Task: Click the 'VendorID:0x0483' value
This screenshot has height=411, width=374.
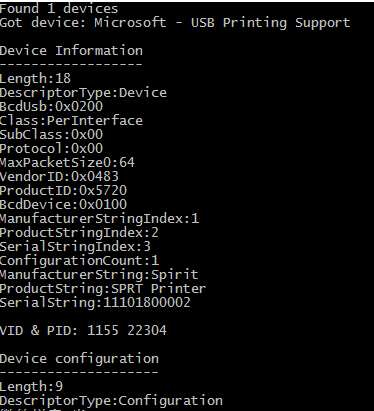Action: point(59,176)
